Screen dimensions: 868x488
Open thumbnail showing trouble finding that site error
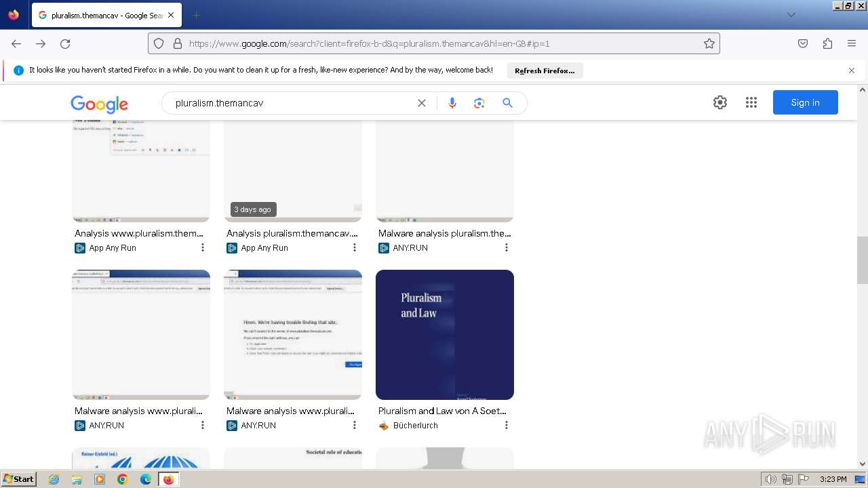click(x=293, y=335)
